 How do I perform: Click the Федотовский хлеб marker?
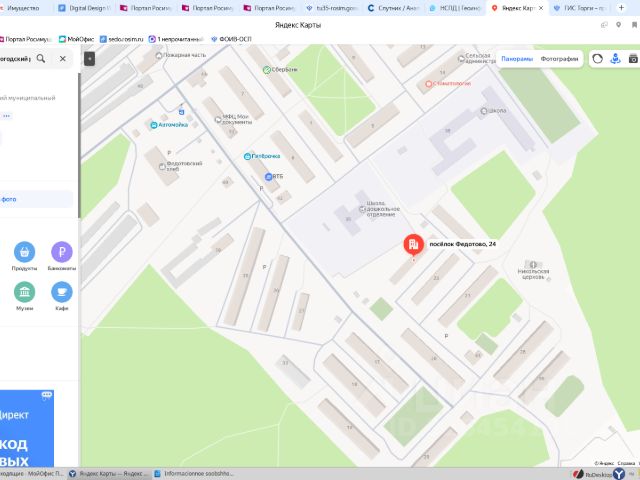(x=162, y=167)
